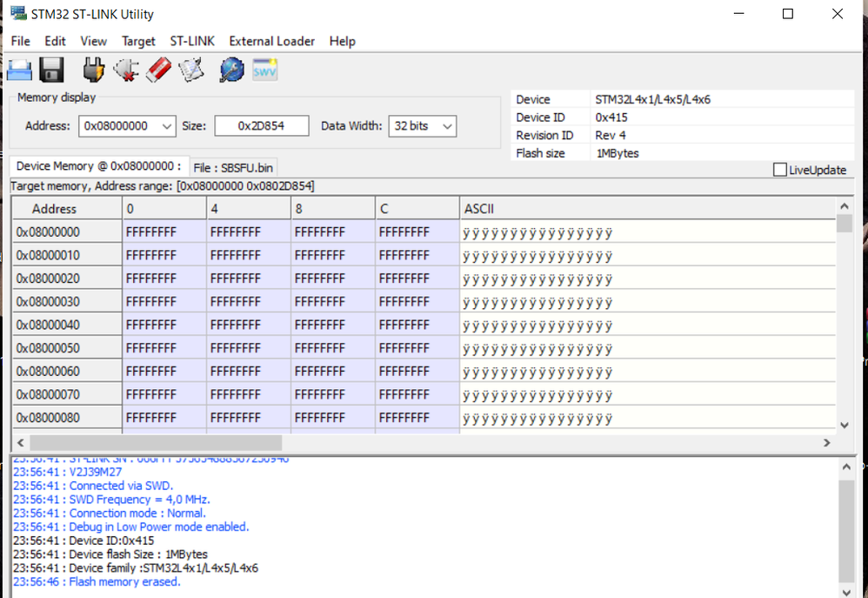Run full chip erase eraser icon
The height and width of the screenshot is (598, 868).
(159, 71)
